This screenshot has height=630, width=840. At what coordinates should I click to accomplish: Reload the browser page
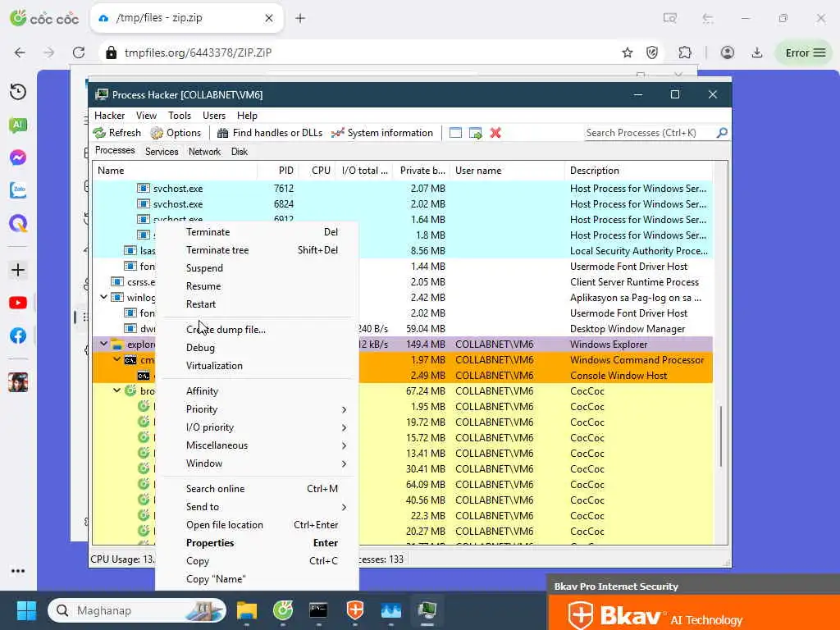point(79,52)
